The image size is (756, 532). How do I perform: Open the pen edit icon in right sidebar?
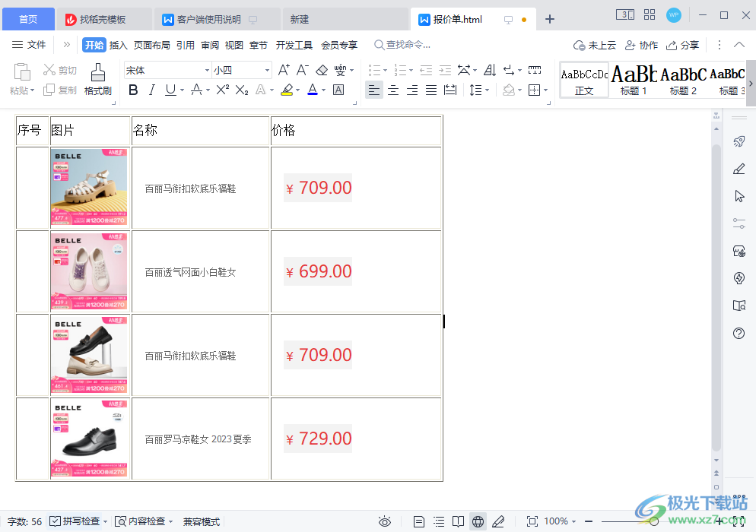739,169
